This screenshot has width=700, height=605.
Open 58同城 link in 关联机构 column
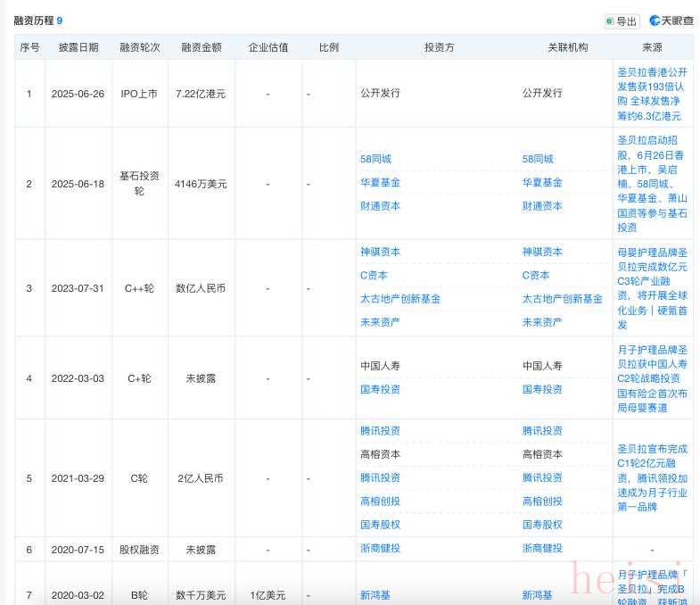(x=538, y=159)
